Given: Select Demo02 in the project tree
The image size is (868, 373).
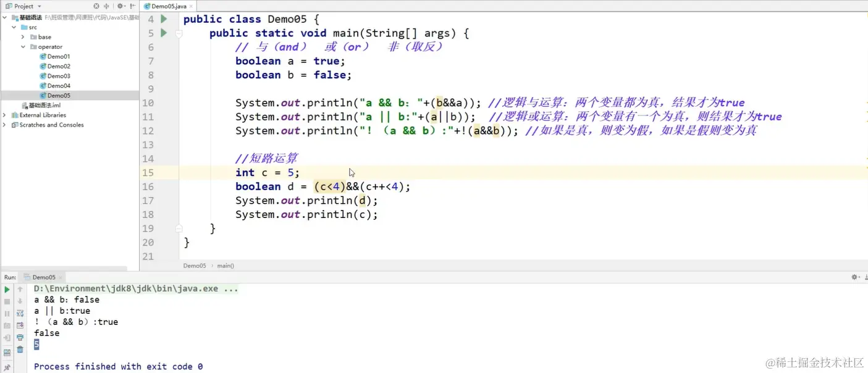Looking at the screenshot, I should pos(55,66).
